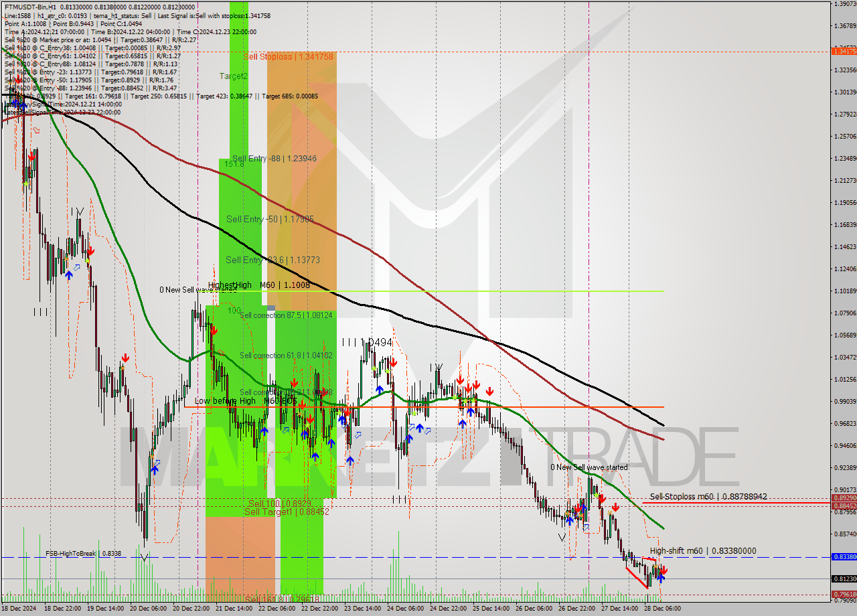Click the 'Sell Entry -88 | 1.23946' label

click(273, 159)
